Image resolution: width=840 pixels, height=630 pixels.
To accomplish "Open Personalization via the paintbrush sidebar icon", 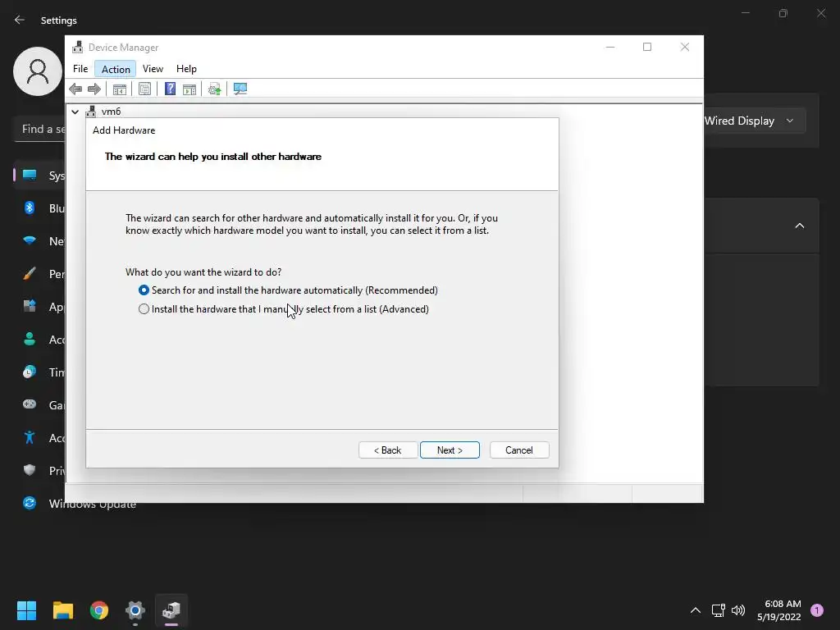I will [x=30, y=274].
